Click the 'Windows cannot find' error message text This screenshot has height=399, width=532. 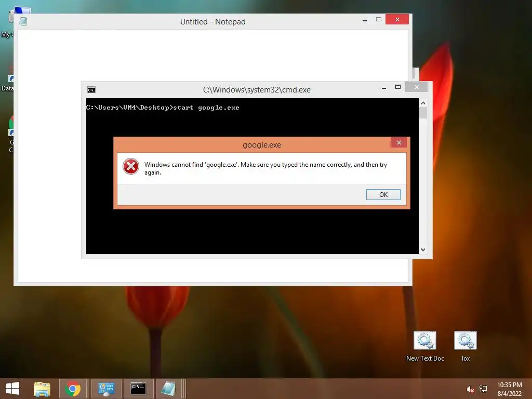click(265, 168)
